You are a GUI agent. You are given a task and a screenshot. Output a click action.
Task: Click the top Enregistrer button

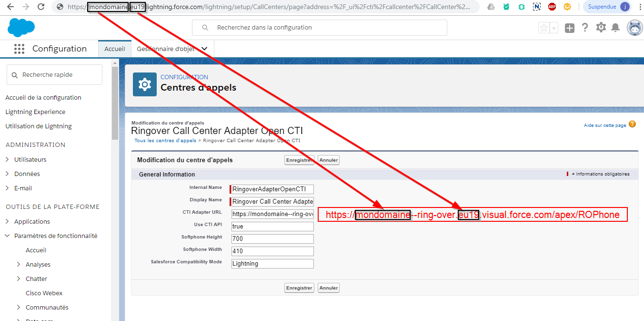tap(299, 160)
